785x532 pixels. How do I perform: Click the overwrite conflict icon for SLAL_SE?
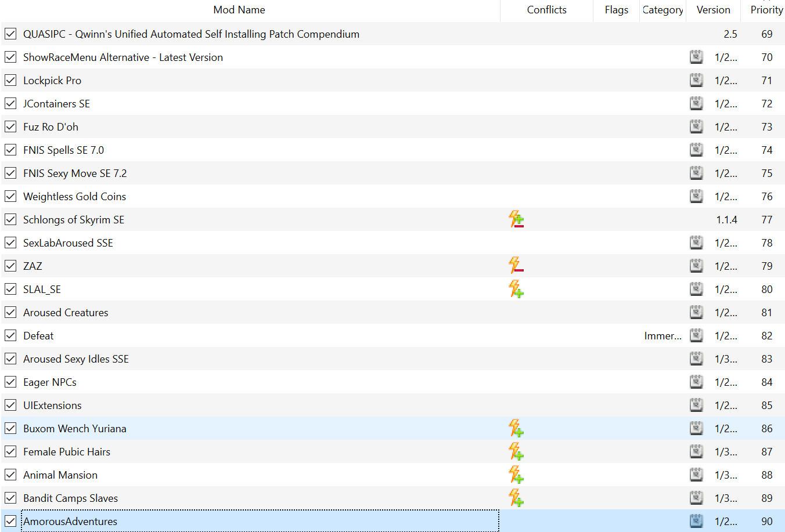tap(516, 289)
